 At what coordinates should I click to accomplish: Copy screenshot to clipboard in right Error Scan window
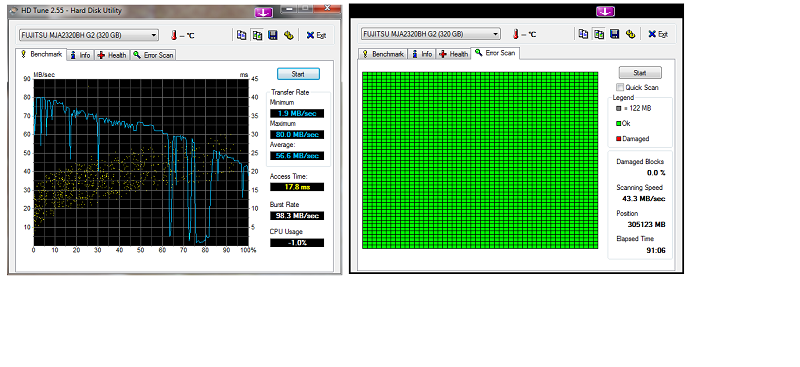[599, 34]
